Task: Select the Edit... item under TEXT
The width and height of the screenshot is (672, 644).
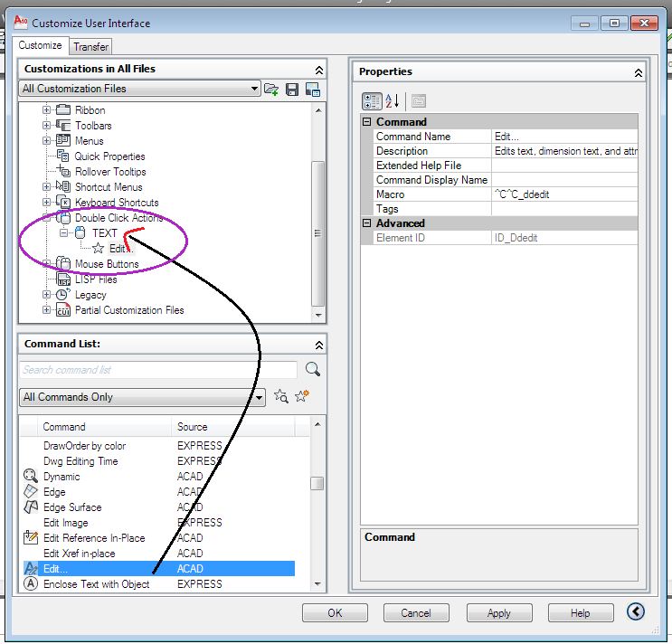Action: (121, 249)
